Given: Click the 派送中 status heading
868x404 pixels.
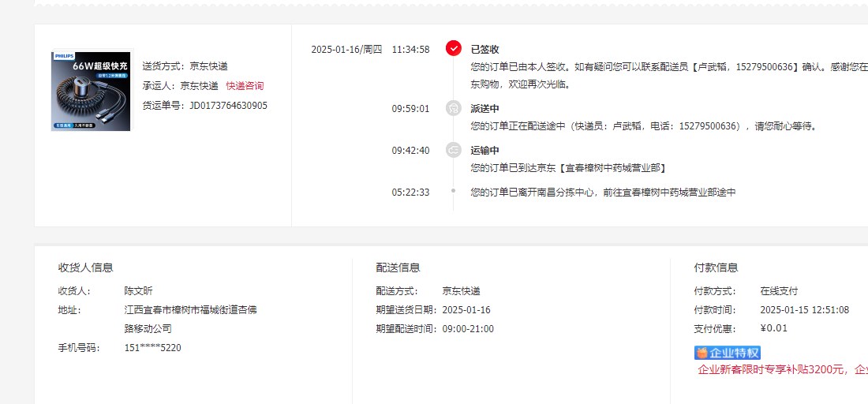Looking at the screenshot, I should 485,108.
